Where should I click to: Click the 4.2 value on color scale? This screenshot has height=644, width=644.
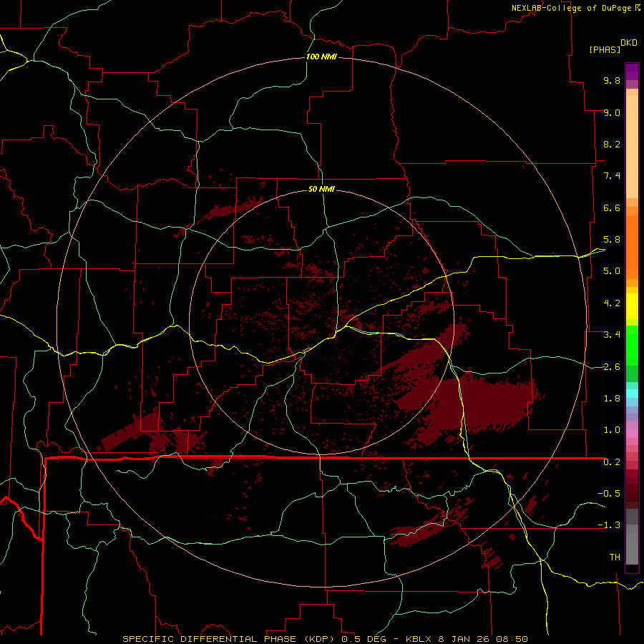[612, 303]
